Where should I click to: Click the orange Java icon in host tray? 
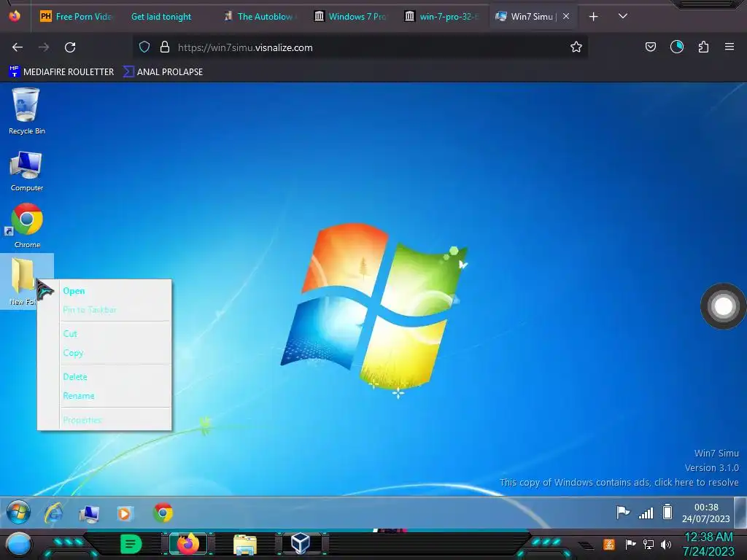pos(609,544)
